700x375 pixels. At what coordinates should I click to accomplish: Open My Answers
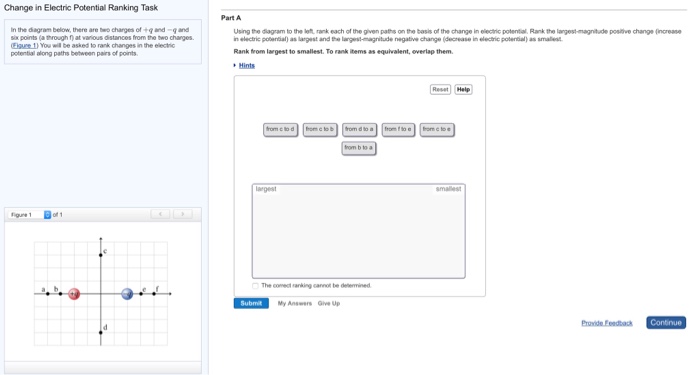[295, 304]
